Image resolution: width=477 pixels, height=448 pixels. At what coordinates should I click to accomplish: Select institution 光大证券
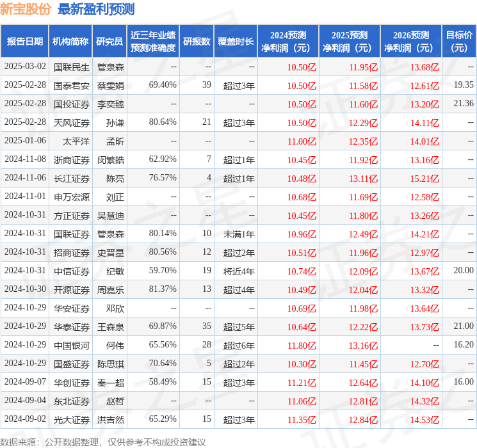tap(72, 419)
